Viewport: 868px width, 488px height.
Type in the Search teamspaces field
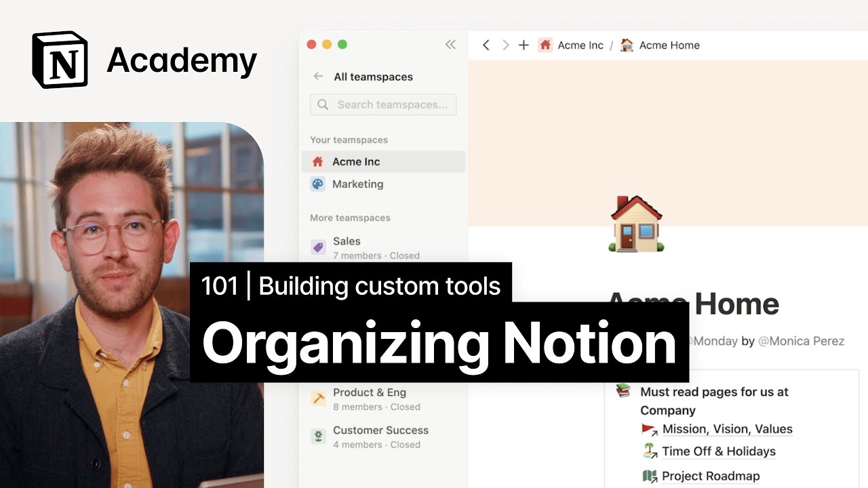click(383, 104)
